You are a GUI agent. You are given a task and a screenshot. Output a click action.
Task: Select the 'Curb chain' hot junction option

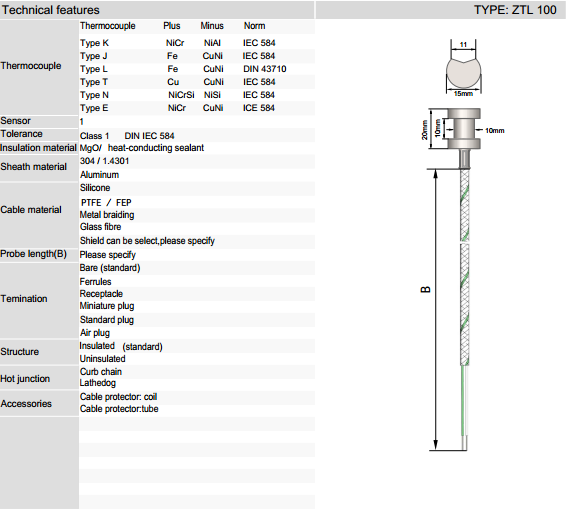coord(101,372)
